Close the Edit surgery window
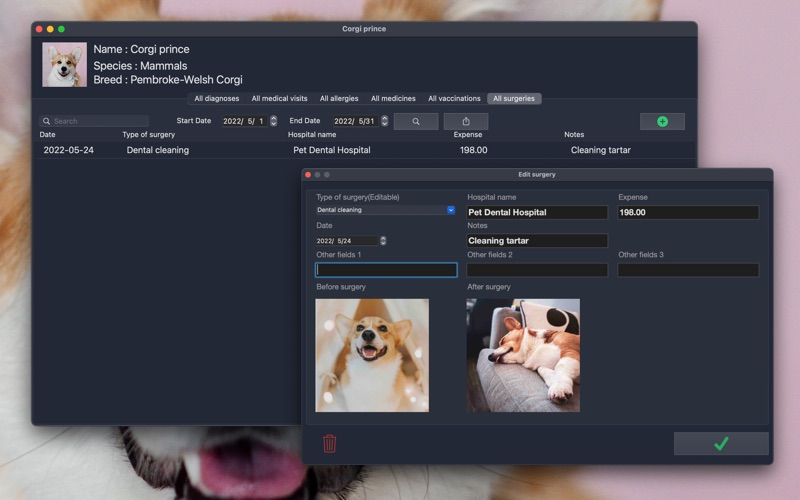 (x=308, y=174)
